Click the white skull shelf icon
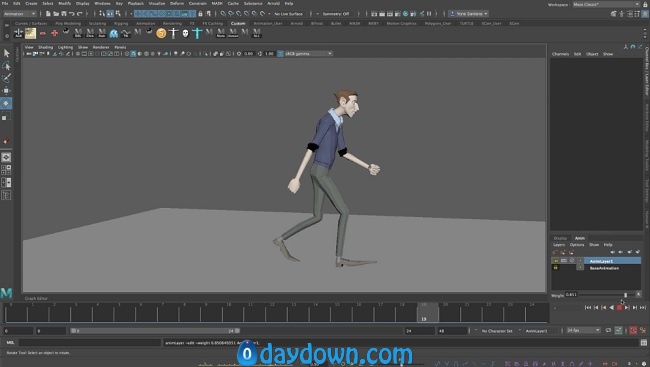The width and height of the screenshot is (650, 367). 185,33
